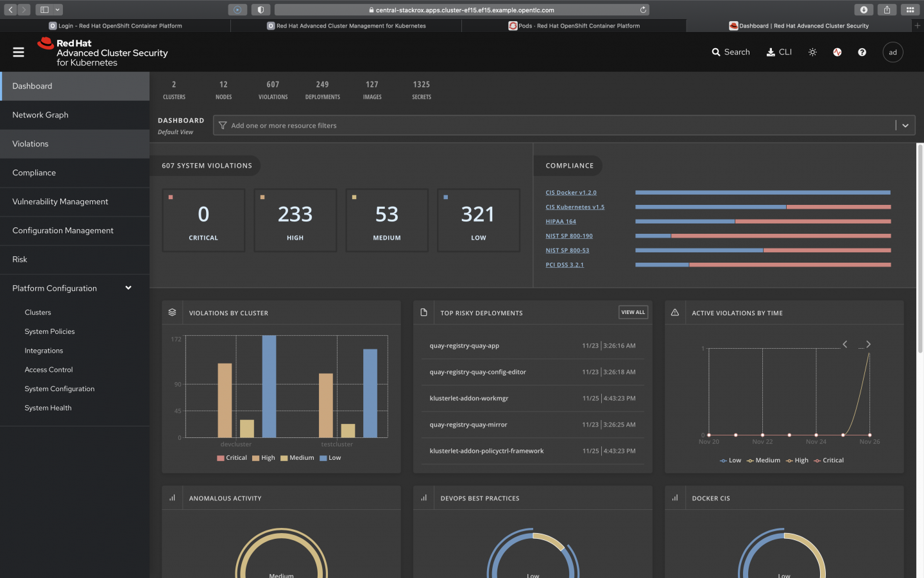Viewport: 924px width, 578px height.
Task: Open NIST SP 800-190 compliance link
Action: pos(569,236)
